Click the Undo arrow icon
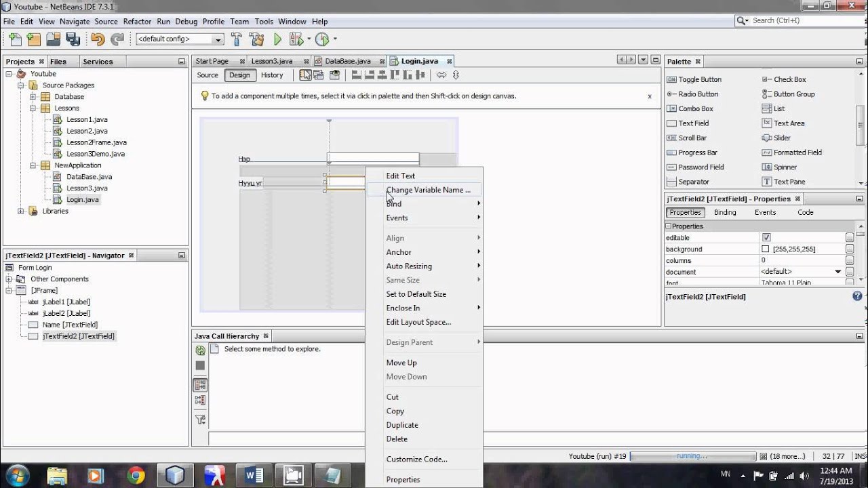Screen dimensions: 868x488 click(98, 39)
